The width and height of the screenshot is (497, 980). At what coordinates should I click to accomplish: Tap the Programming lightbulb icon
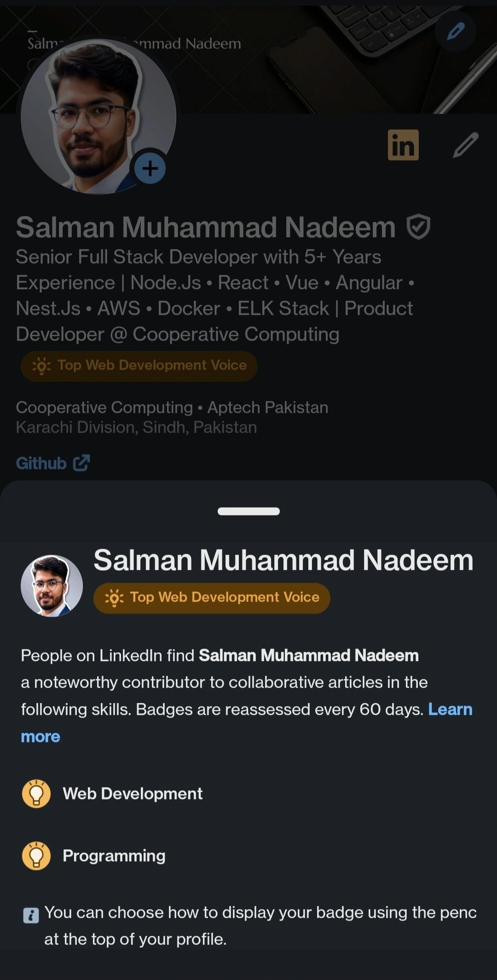coord(36,856)
